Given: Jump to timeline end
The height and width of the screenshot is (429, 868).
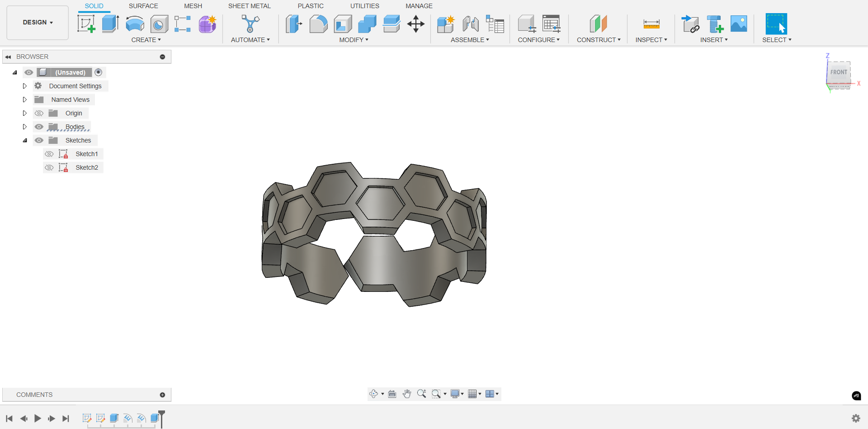Looking at the screenshot, I should click(x=66, y=419).
